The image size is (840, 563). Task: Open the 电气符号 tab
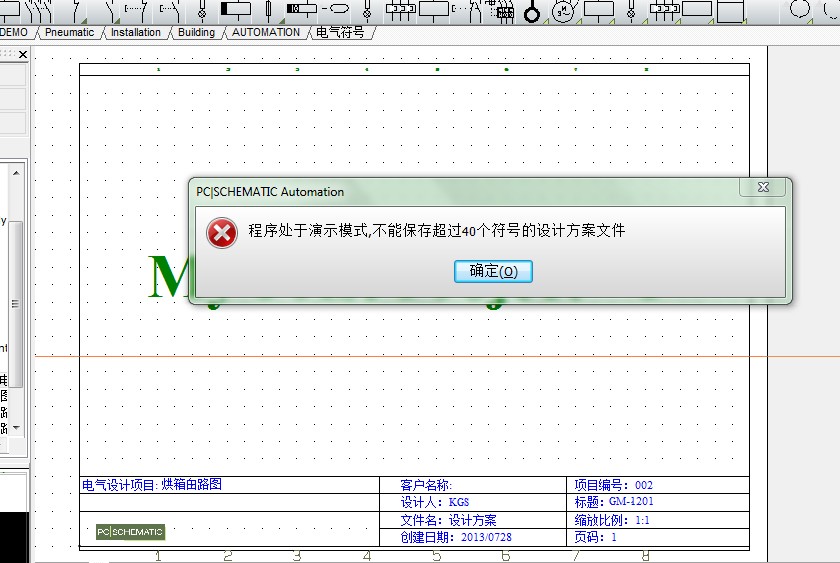point(340,33)
